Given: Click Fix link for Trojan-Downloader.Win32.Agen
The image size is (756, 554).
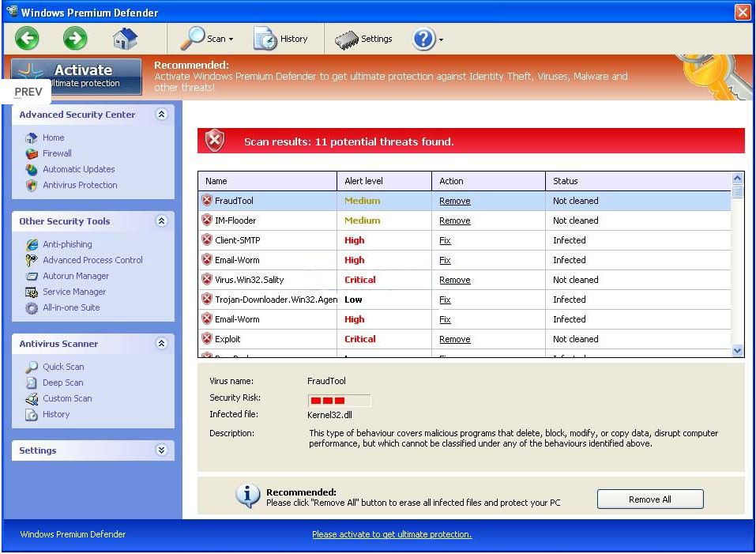Looking at the screenshot, I should click(445, 300).
